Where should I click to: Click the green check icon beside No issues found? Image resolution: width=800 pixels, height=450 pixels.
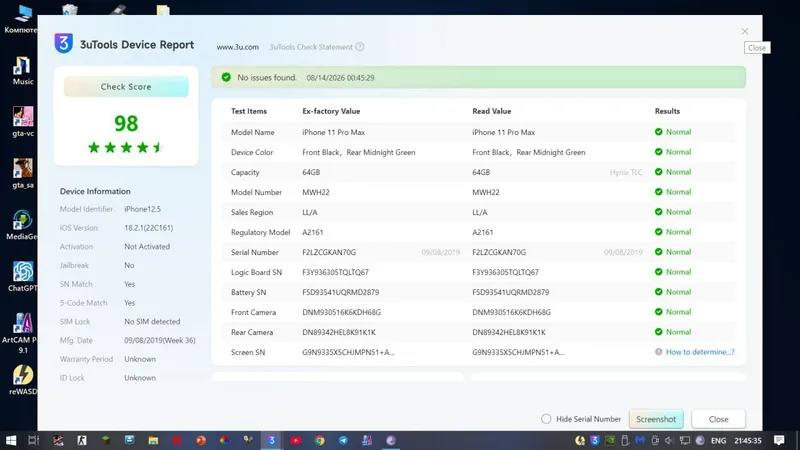tap(226, 78)
